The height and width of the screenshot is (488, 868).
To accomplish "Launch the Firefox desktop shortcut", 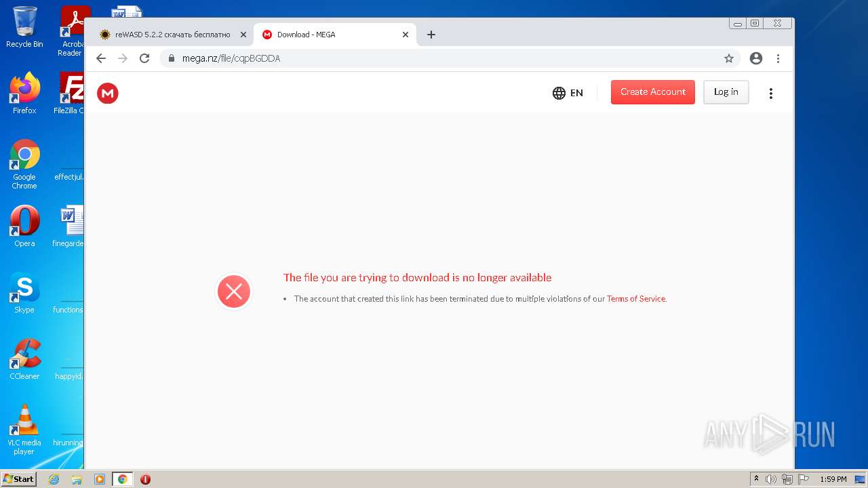I will point(24,94).
